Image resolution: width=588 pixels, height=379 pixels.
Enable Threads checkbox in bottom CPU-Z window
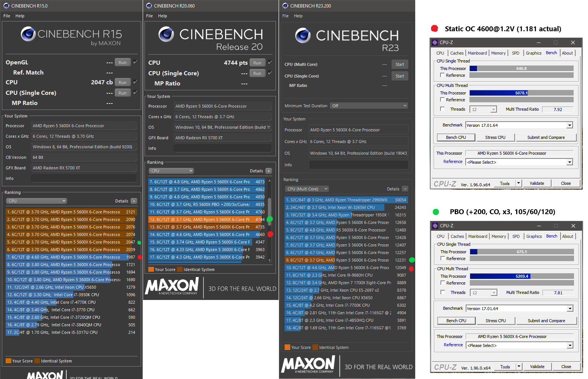click(443, 292)
